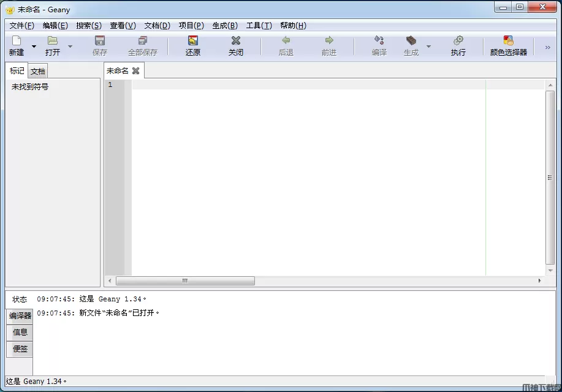The height and width of the screenshot is (392, 562).
Task: Click the log line 这是 Geany 1.34
Action: [x=91, y=299]
